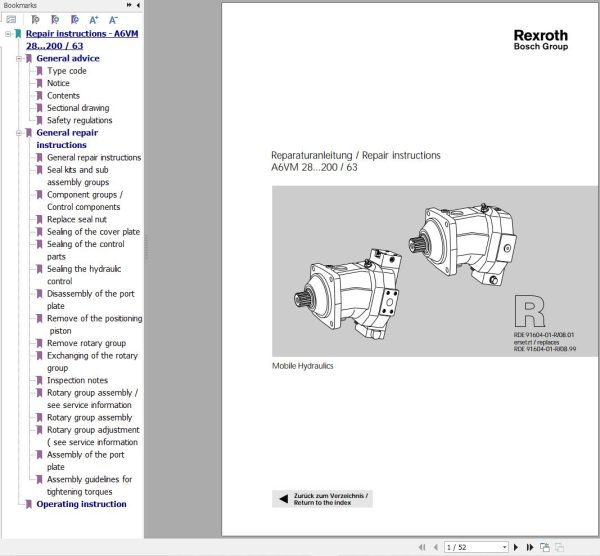Click bookmark icon beside Sectional drawing

tap(39, 108)
